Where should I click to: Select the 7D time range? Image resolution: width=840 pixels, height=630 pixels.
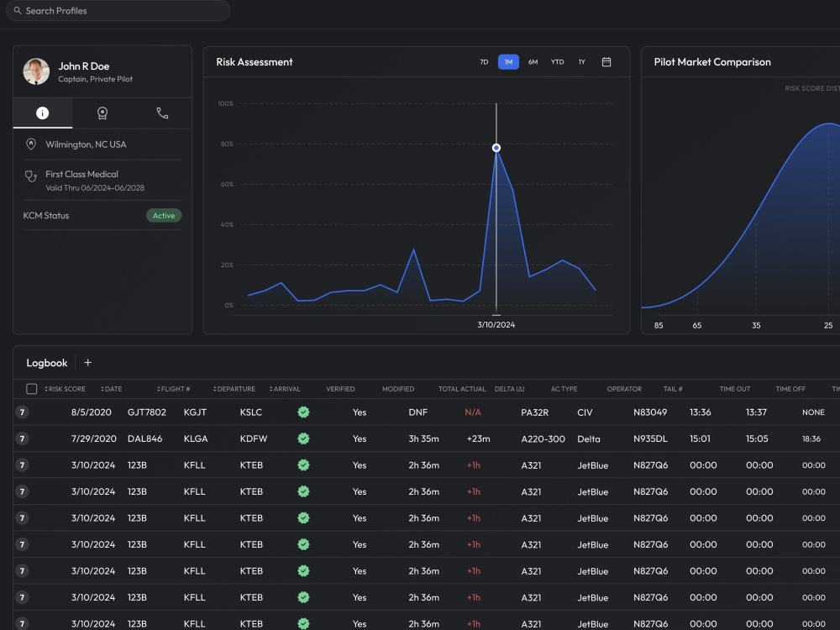[484, 62]
